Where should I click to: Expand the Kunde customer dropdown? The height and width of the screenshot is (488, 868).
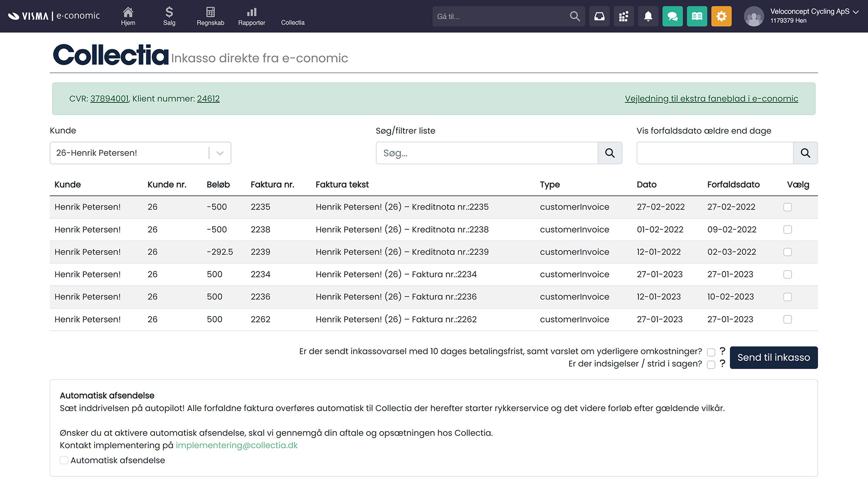[x=220, y=153]
